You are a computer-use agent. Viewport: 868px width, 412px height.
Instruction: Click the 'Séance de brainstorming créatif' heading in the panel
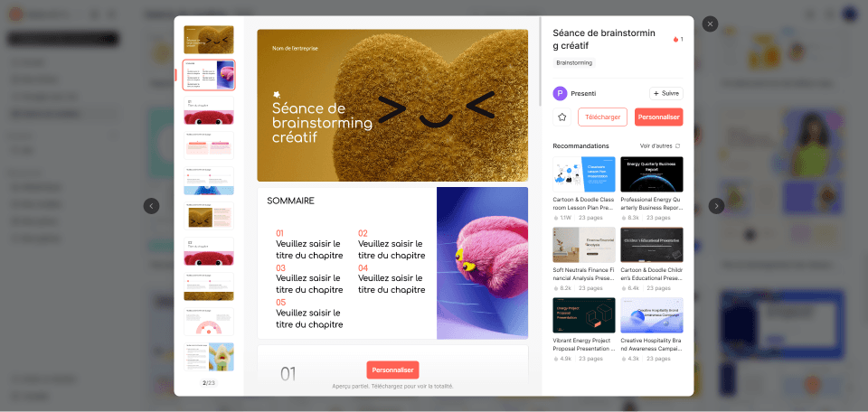pyautogui.click(x=603, y=39)
